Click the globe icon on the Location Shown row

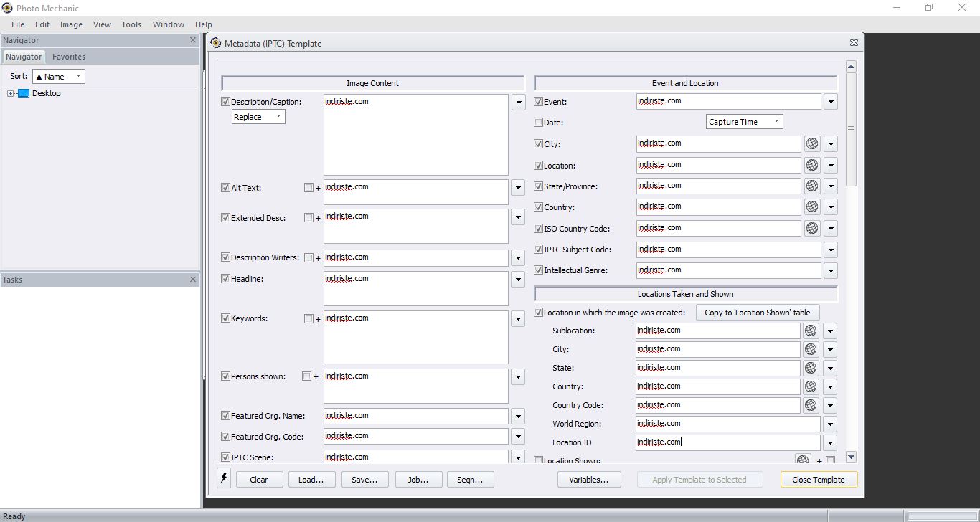click(x=803, y=460)
